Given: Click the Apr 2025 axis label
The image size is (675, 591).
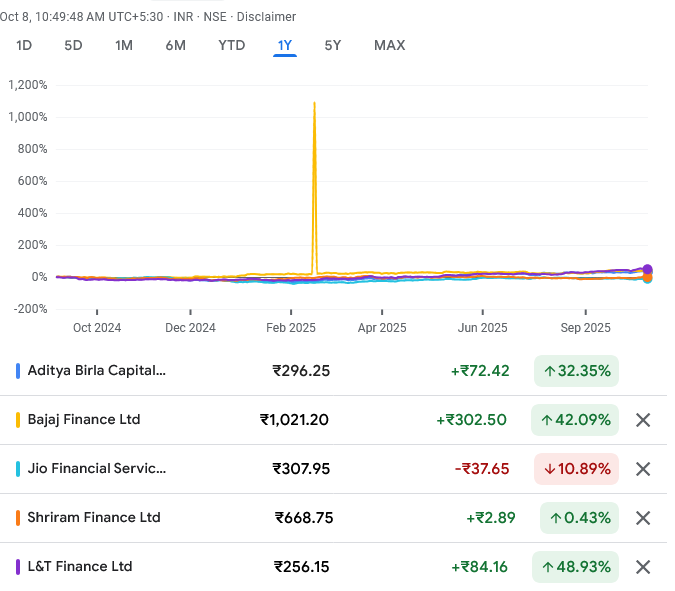Looking at the screenshot, I should point(382,328).
